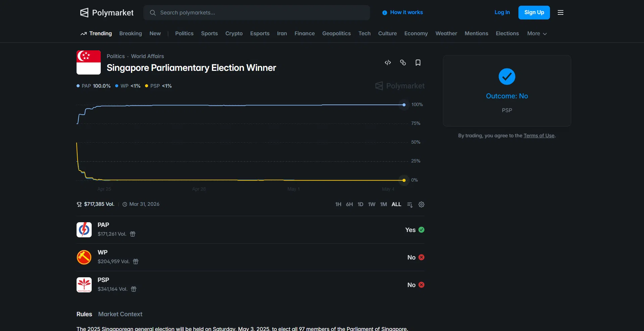Screen dimensions: 644x331
Task: Open the Terms of Use link
Action: pyautogui.click(x=539, y=136)
